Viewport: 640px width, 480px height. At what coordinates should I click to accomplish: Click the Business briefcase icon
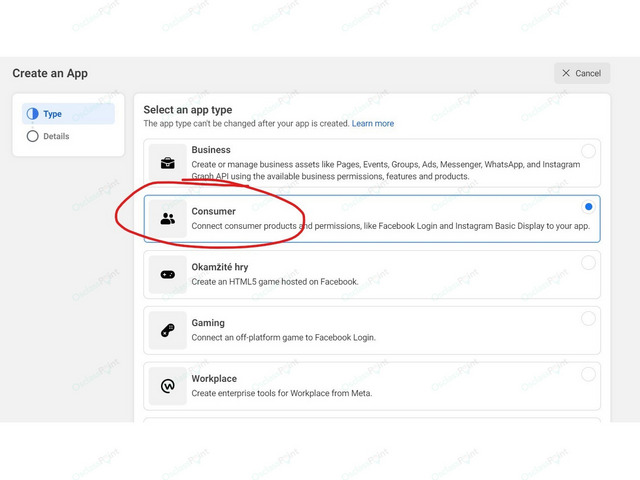[x=167, y=163]
